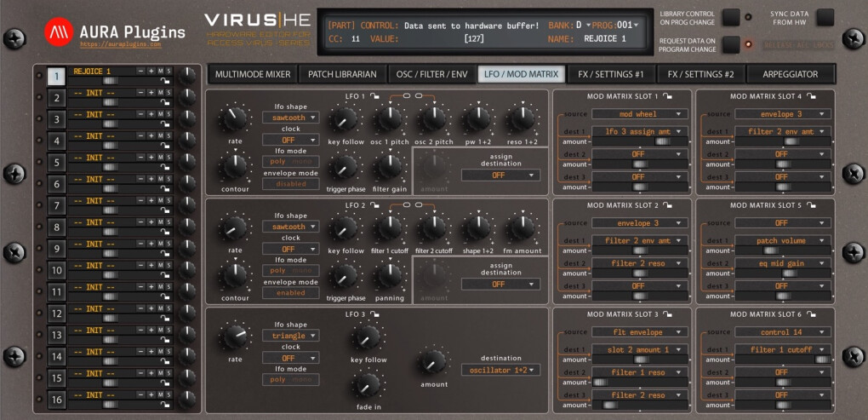This screenshot has width=868, height=420.
Task: Adjust Slot 3 dest 2 amount slider
Action: [x=640, y=383]
